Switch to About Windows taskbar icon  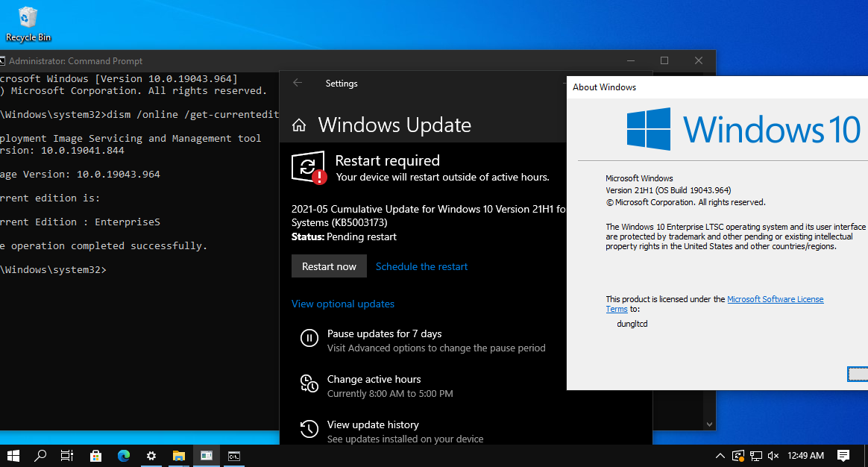(207, 455)
